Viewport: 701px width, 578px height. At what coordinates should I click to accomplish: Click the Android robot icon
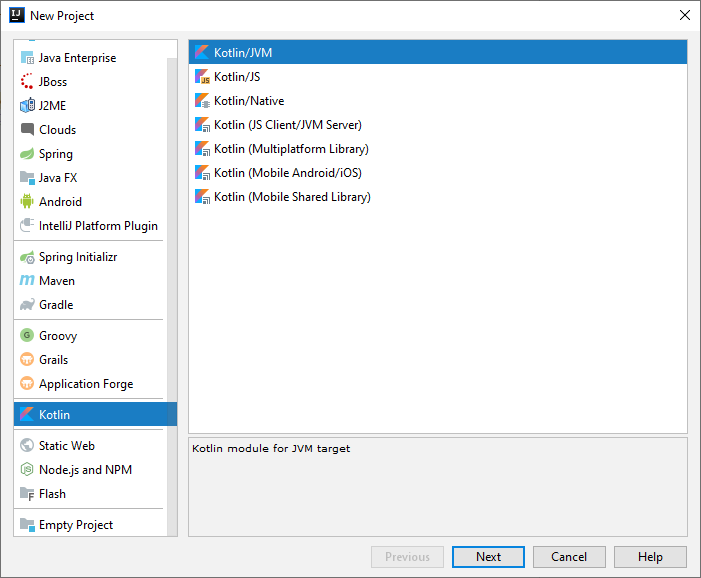(28, 201)
